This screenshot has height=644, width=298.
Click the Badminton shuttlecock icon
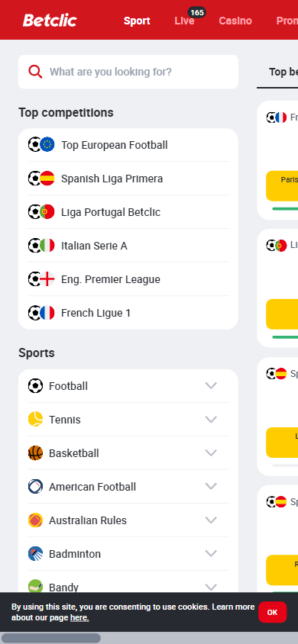point(35,554)
